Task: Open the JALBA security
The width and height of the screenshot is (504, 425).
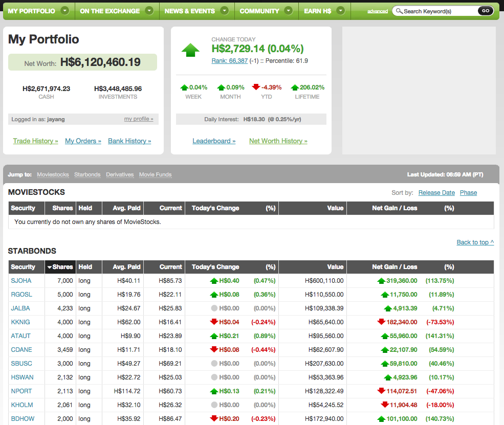Action: (20, 308)
